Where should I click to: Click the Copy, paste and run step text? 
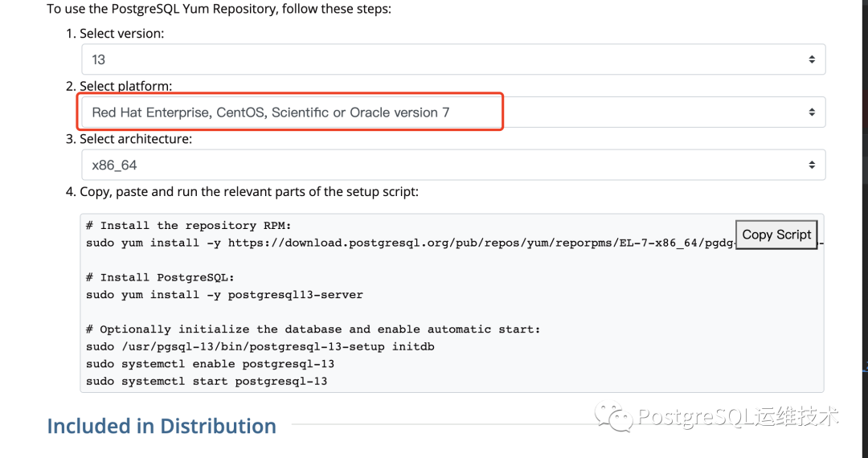pyautogui.click(x=249, y=192)
